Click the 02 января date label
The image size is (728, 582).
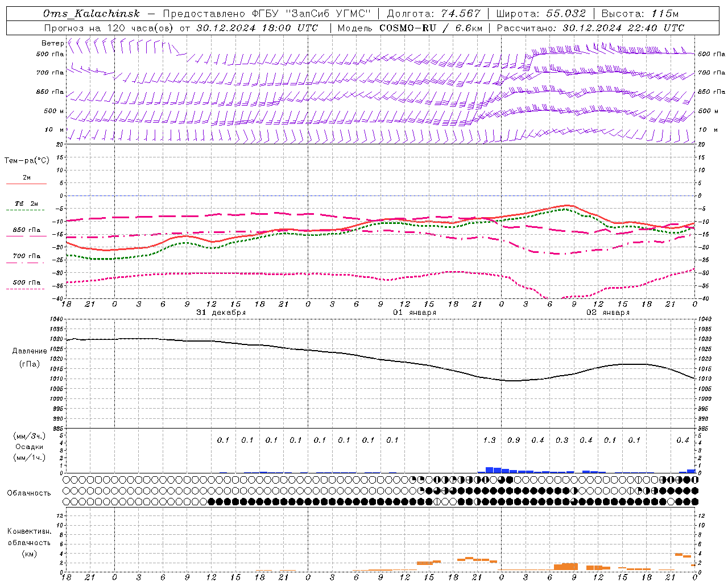click(x=608, y=313)
